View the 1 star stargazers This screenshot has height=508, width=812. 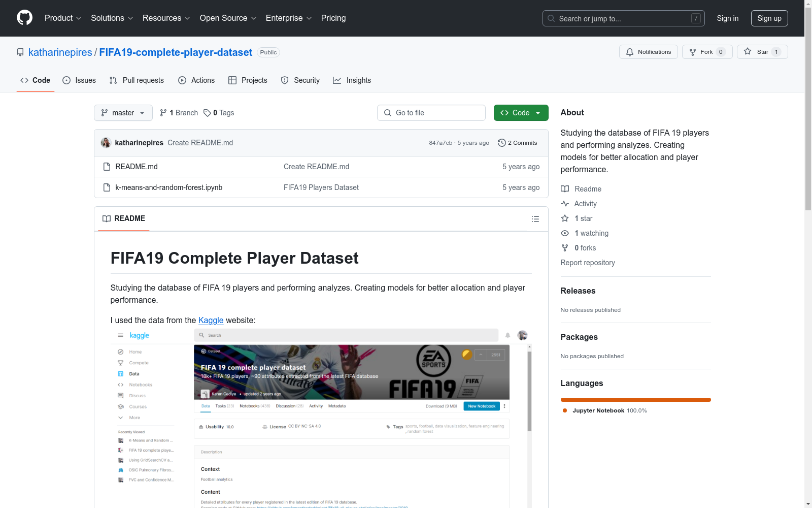coord(577,218)
